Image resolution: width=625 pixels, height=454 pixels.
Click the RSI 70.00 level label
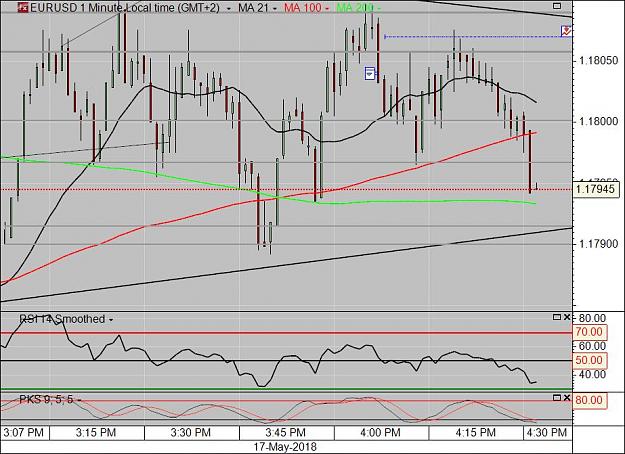click(x=589, y=332)
